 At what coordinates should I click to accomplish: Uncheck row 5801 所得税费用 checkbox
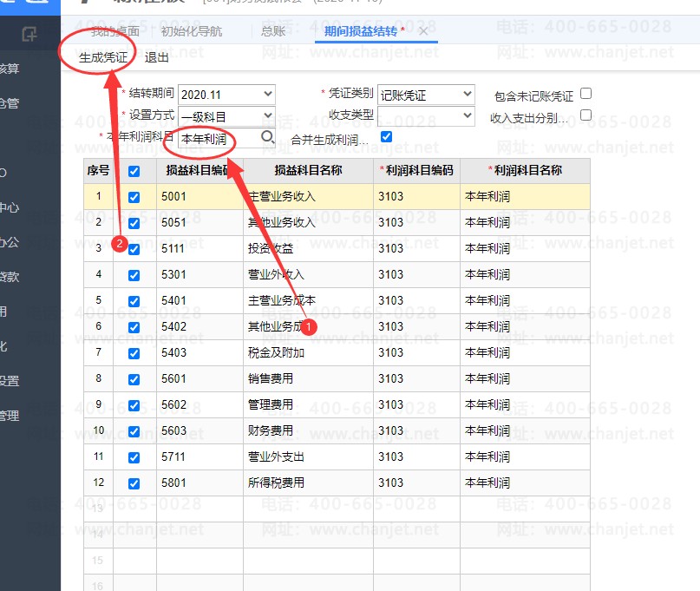tap(134, 483)
